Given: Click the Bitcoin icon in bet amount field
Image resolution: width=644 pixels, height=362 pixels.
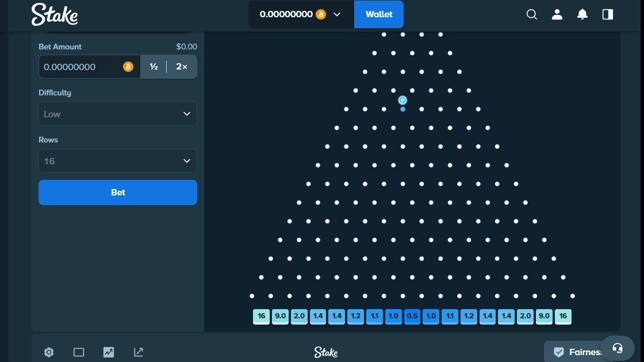Looking at the screenshot, I should tap(128, 67).
